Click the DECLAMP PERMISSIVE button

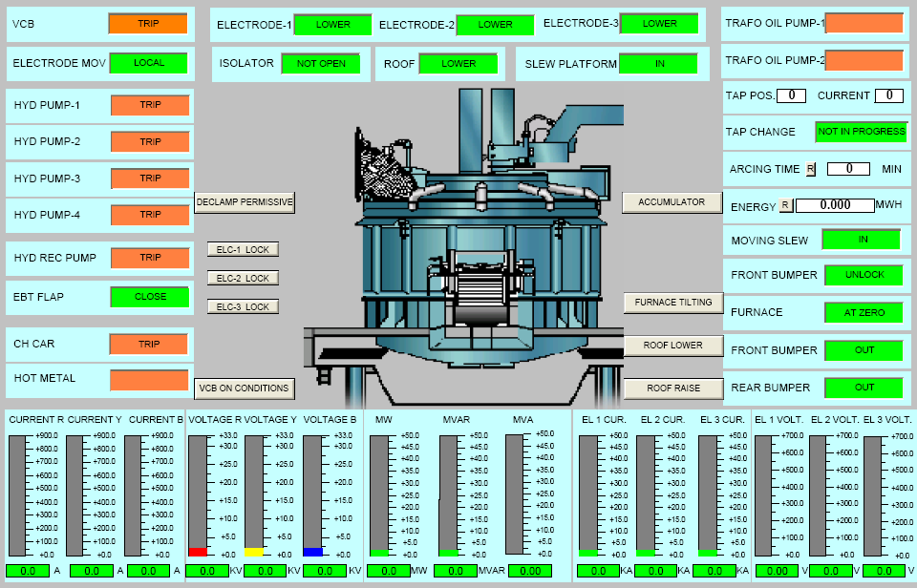pyautogui.click(x=245, y=202)
